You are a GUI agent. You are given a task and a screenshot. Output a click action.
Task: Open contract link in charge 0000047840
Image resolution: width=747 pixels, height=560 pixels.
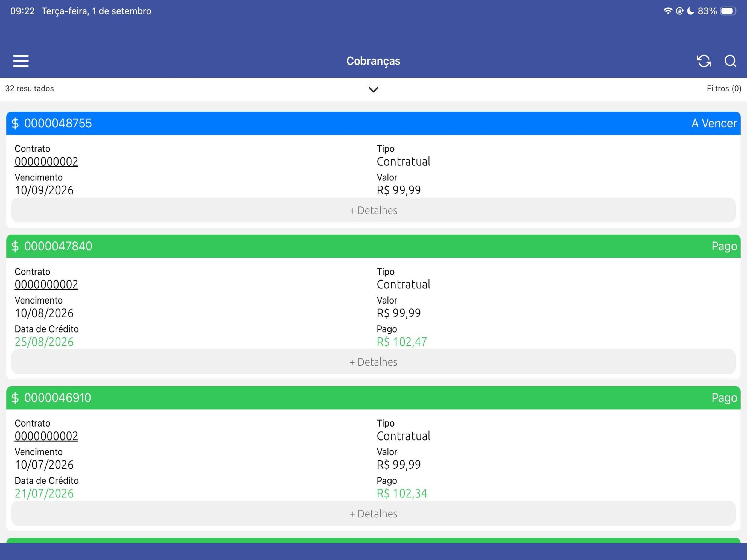(x=46, y=285)
